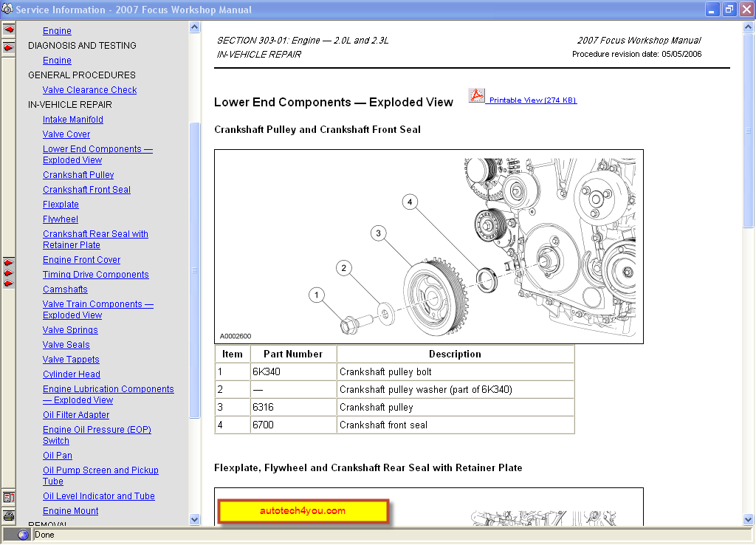This screenshot has width=756, height=545.
Task: Open Crankshaft Front Seal link
Action: pyautogui.click(x=87, y=190)
